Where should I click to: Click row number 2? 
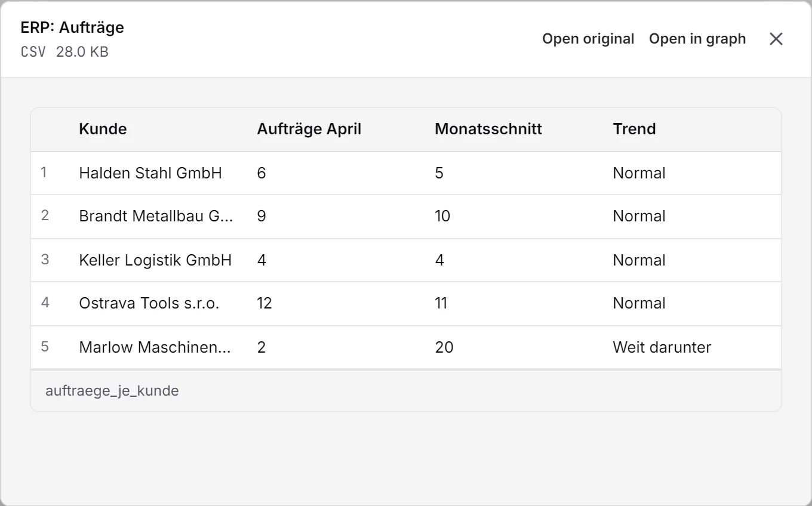45,215
